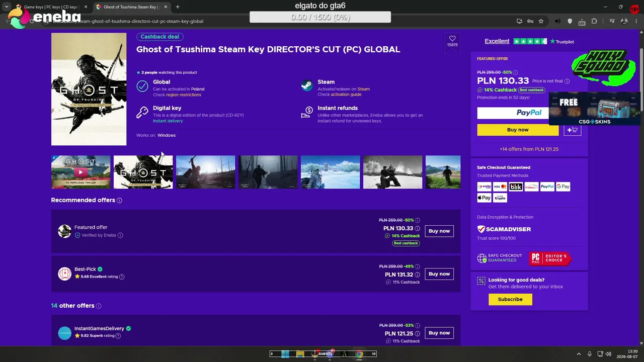
Task: Open info icon next to Price is not final
Action: tap(567, 81)
